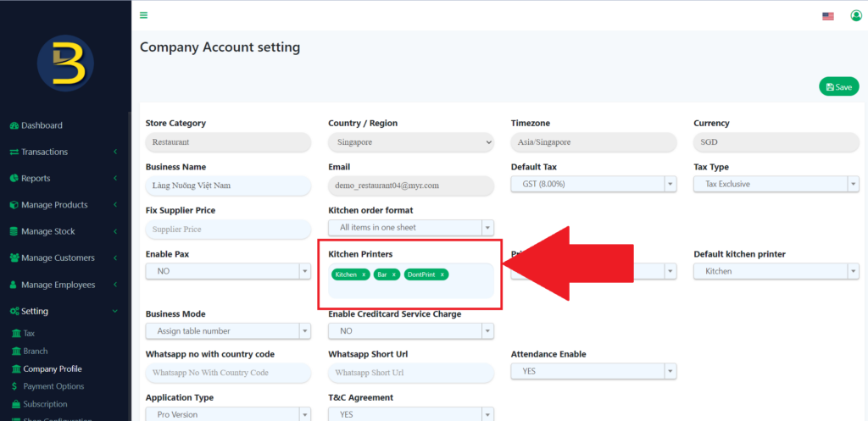Click the Save button
Screen dimensions: 868x421
[838, 86]
